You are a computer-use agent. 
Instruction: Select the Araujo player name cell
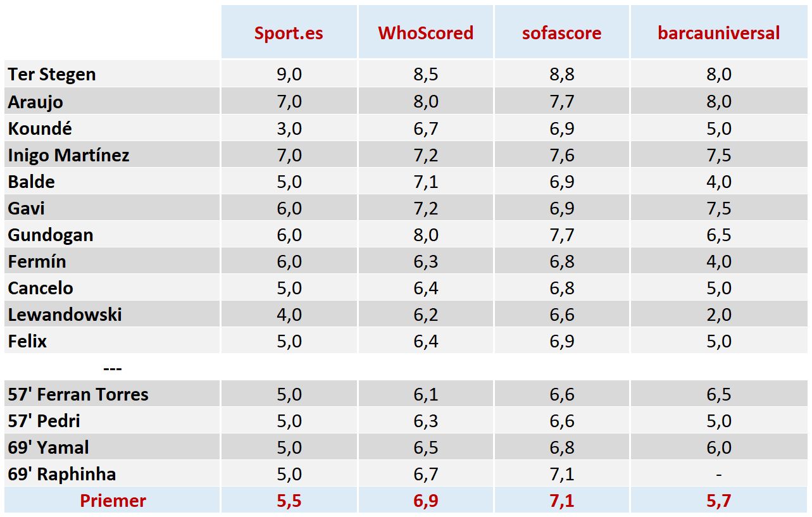35,101
